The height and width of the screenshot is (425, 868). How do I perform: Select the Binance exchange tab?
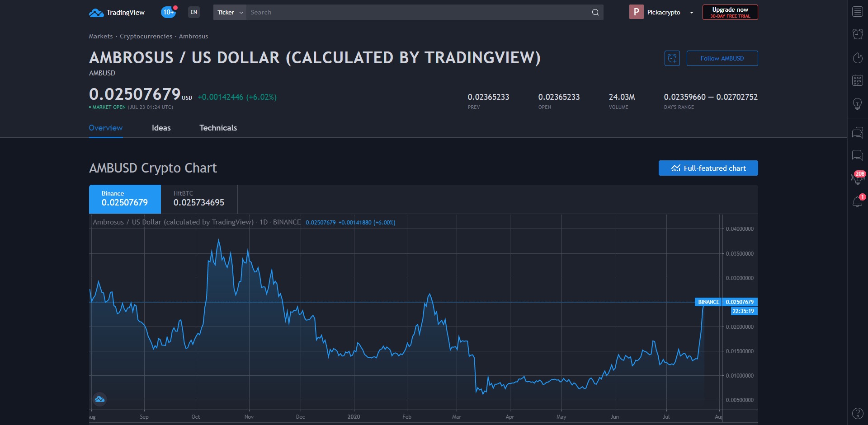click(125, 199)
